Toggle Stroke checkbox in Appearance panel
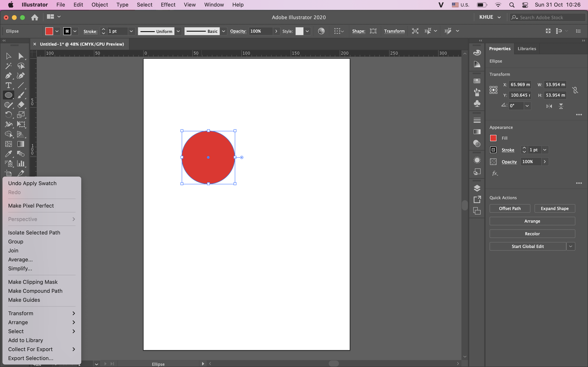The width and height of the screenshot is (588, 367). pyautogui.click(x=493, y=149)
